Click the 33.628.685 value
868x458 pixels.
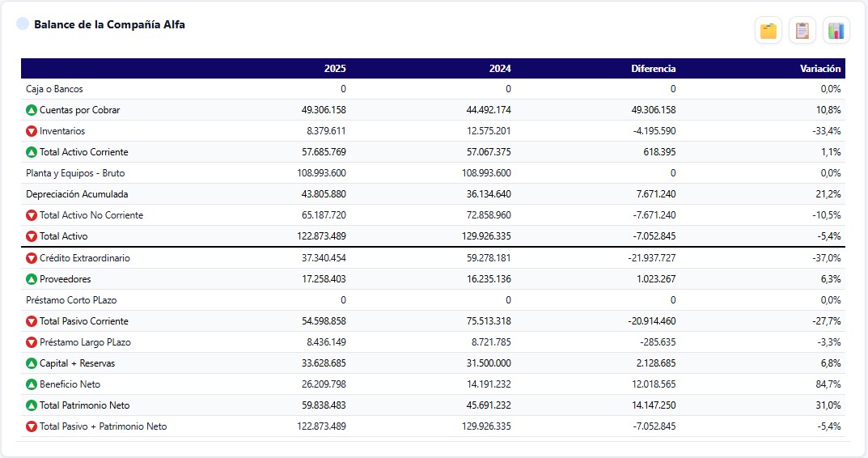tap(324, 363)
